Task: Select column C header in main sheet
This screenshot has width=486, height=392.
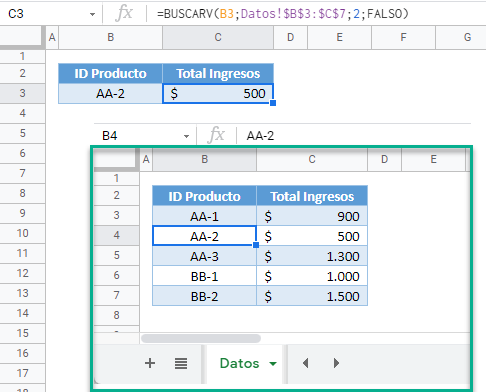Action: (218, 37)
